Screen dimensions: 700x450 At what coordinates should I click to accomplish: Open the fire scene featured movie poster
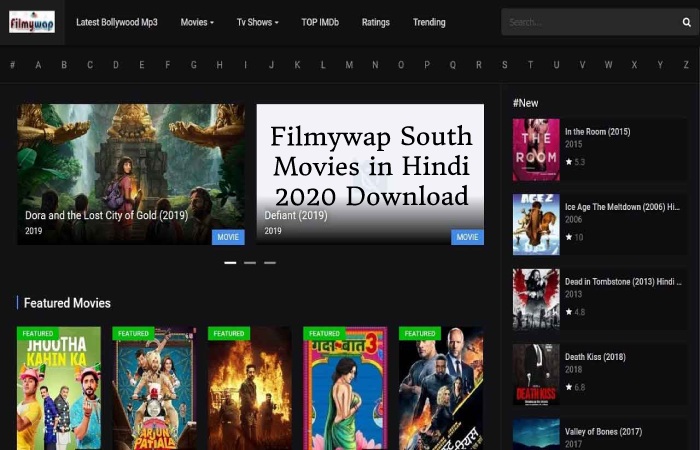click(x=250, y=388)
